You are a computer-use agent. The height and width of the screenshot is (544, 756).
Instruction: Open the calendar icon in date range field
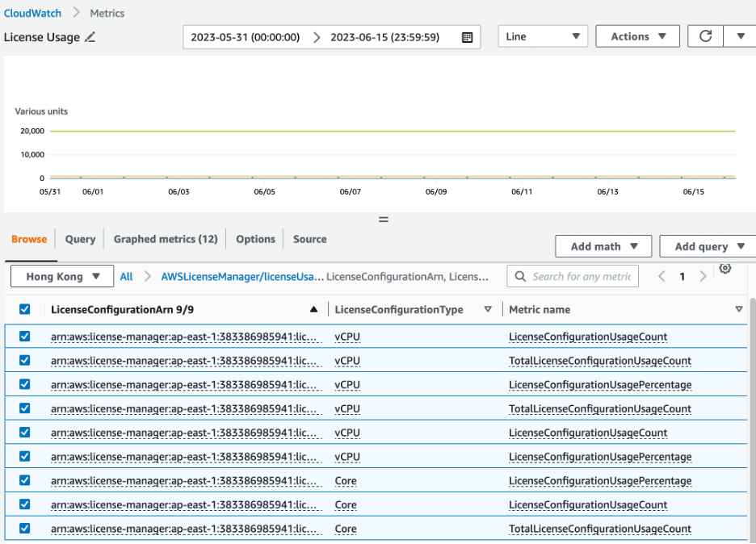[467, 37]
